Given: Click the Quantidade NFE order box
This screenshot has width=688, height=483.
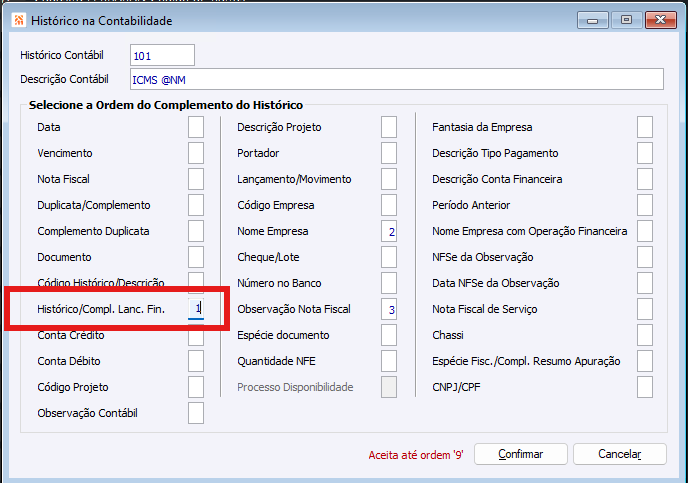Looking at the screenshot, I should (x=389, y=361).
